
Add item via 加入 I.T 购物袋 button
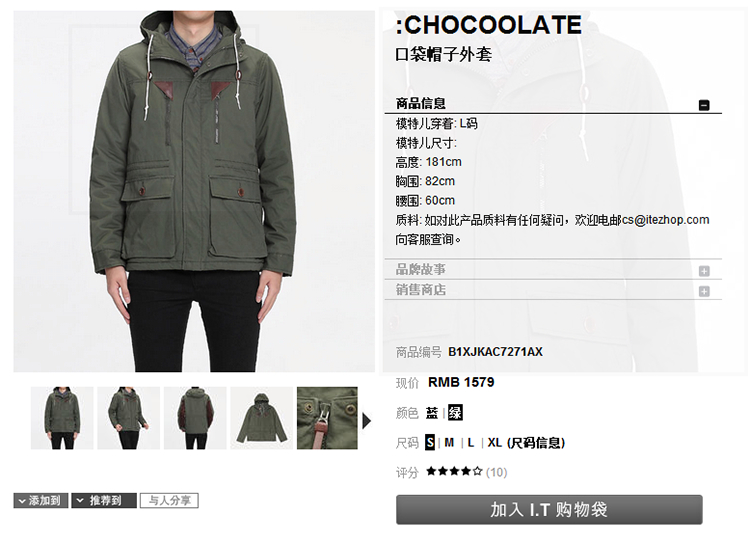[x=549, y=510]
